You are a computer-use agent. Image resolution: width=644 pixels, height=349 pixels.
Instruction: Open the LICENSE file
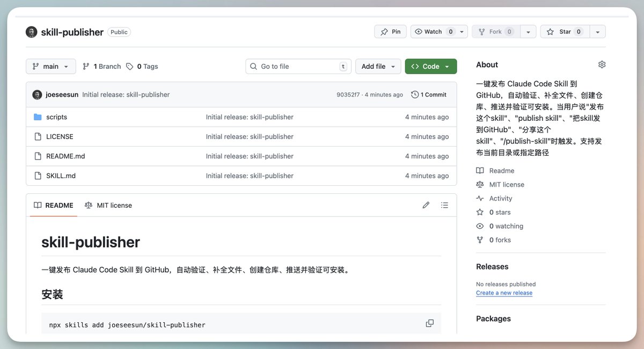point(60,136)
